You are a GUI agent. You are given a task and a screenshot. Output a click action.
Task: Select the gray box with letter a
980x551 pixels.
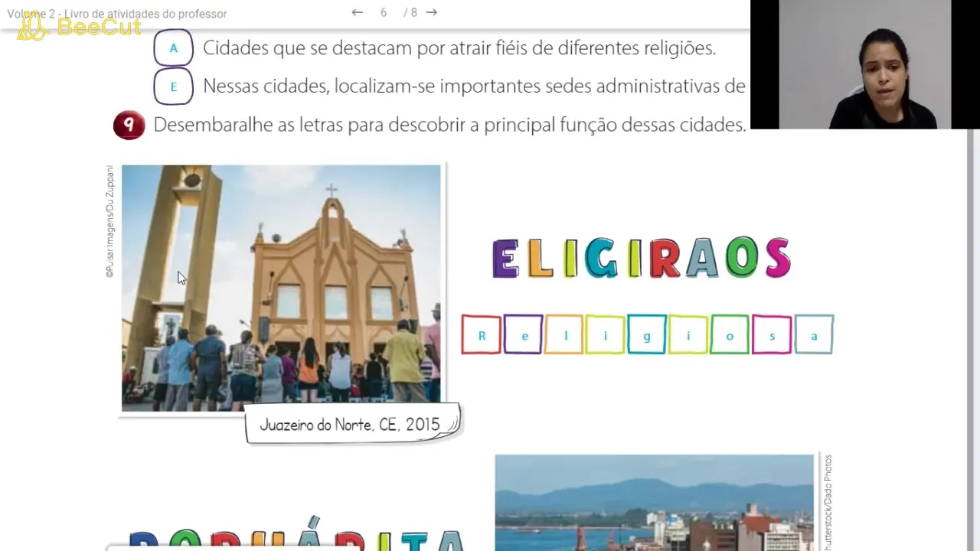pos(814,334)
